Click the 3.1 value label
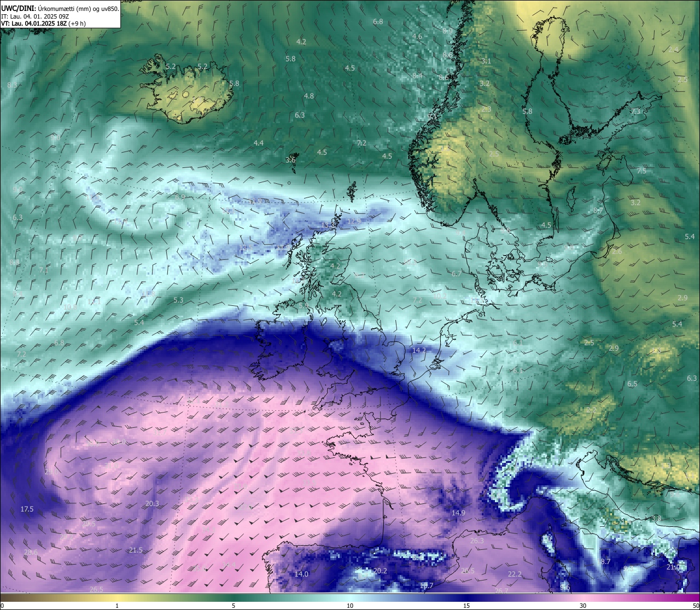700x610 pixels. [x=486, y=61]
